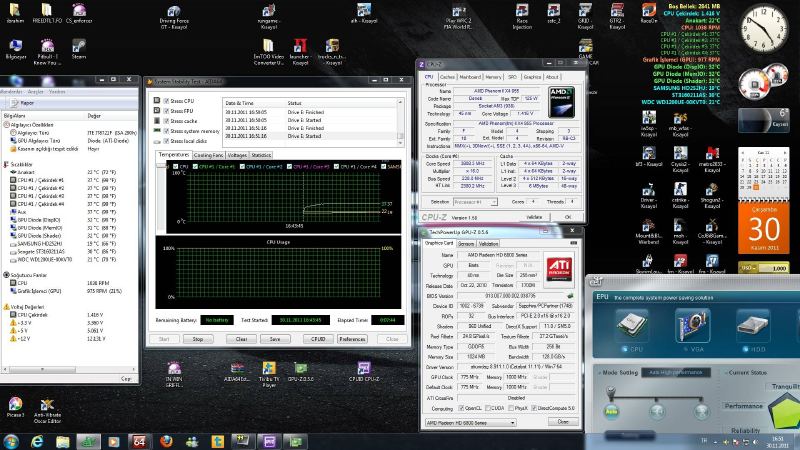Click the Validate button in CPU-Z
The width and height of the screenshot is (800, 450).
(534, 217)
